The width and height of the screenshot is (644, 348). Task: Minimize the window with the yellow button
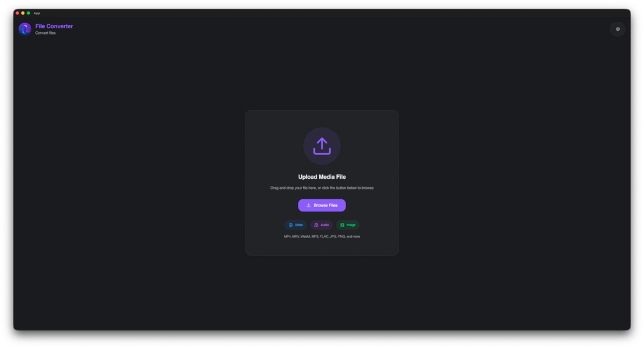tap(23, 13)
